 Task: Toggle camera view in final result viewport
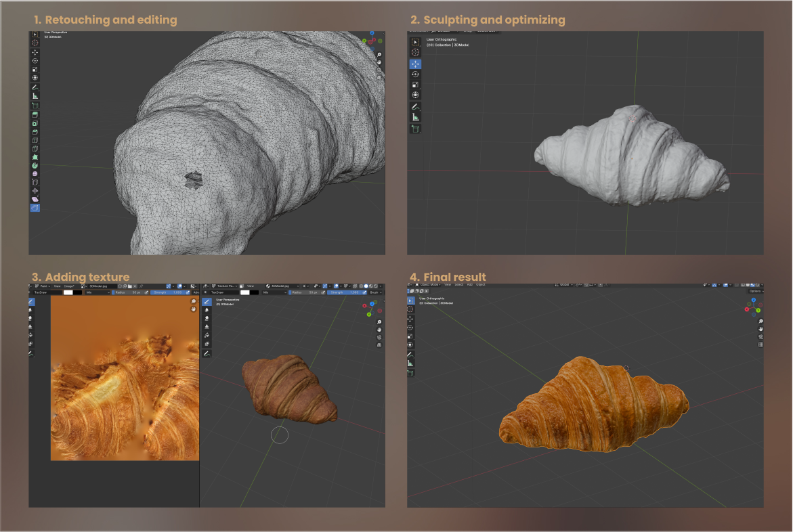coord(760,336)
